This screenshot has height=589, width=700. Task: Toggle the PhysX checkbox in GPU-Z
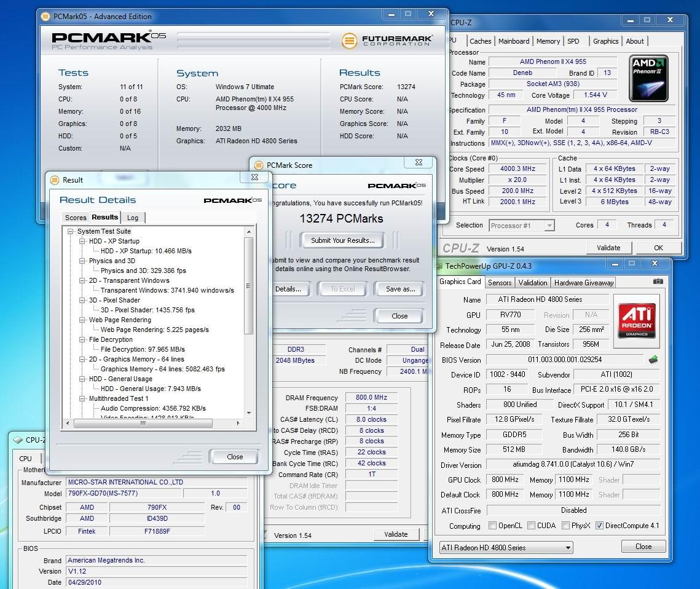click(x=565, y=526)
